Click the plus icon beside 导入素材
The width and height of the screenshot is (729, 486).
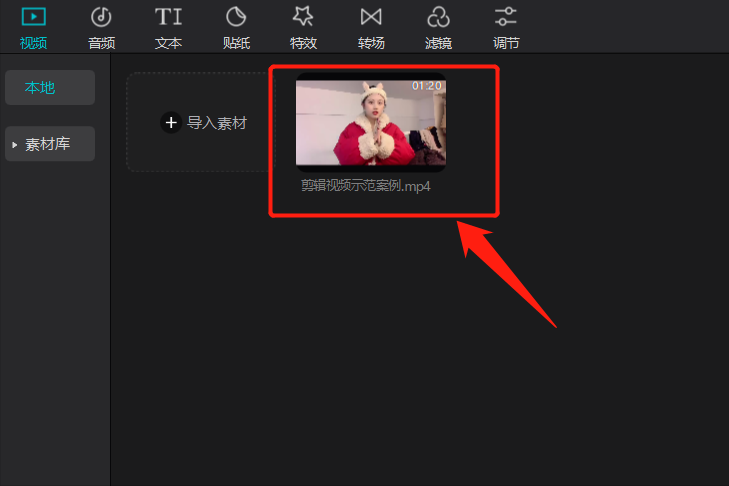point(171,123)
